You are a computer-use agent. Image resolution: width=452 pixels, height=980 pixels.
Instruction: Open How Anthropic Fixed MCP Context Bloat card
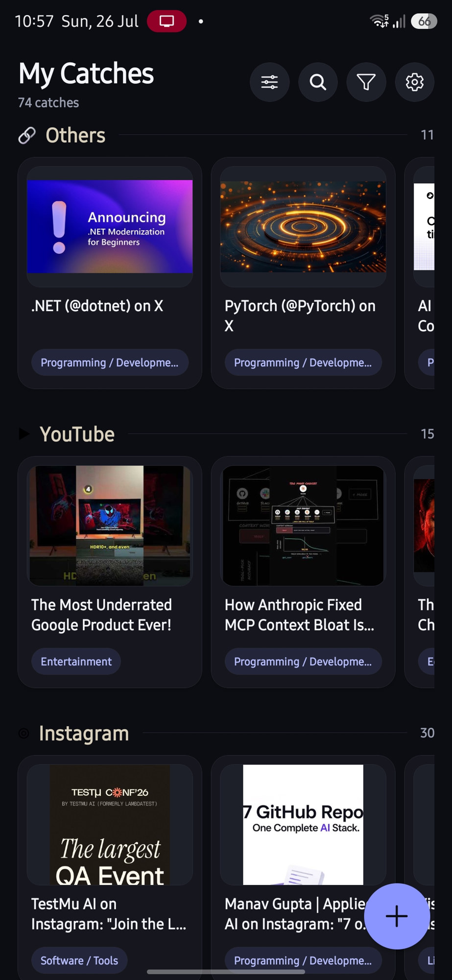pyautogui.click(x=303, y=572)
